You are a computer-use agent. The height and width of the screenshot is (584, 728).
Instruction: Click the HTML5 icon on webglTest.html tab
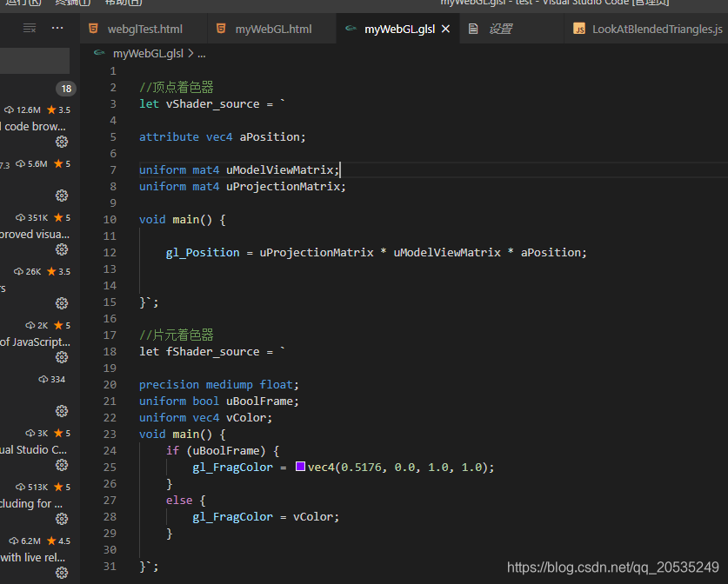[x=92, y=28]
